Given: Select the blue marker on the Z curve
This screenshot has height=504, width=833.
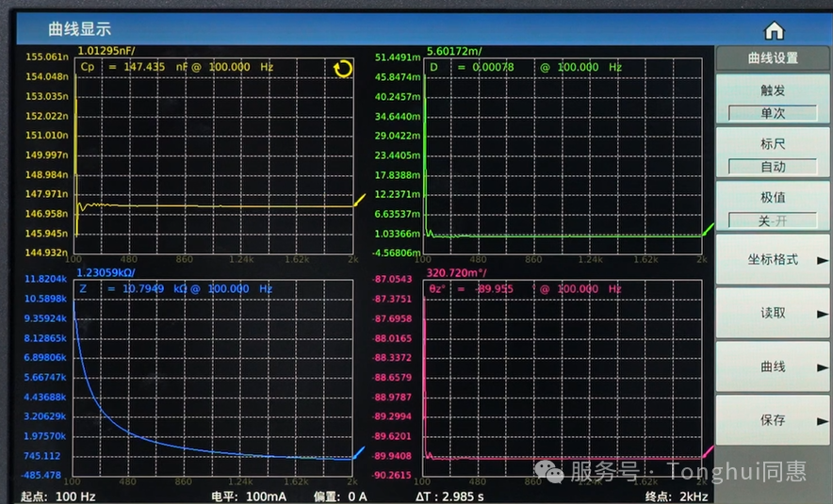Looking at the screenshot, I should click(x=358, y=451).
